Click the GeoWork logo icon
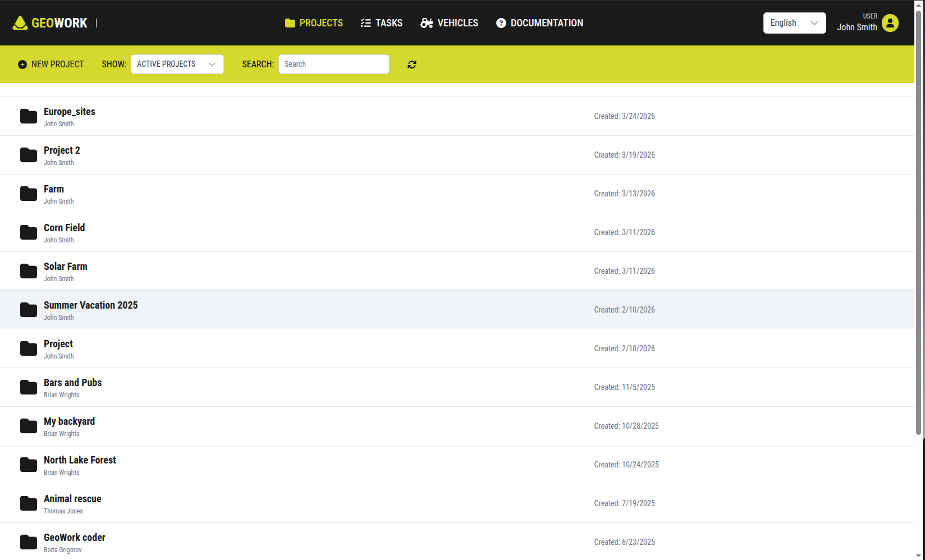 [x=20, y=23]
